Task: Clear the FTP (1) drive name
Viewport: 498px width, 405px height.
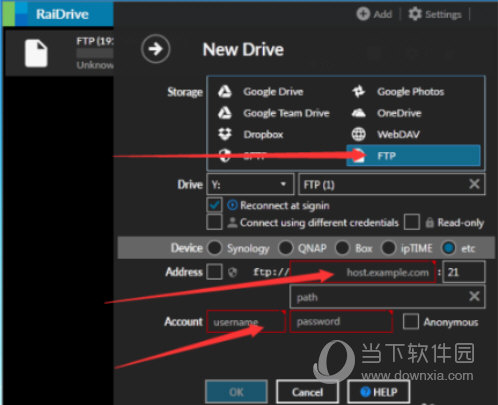Action: [x=474, y=184]
